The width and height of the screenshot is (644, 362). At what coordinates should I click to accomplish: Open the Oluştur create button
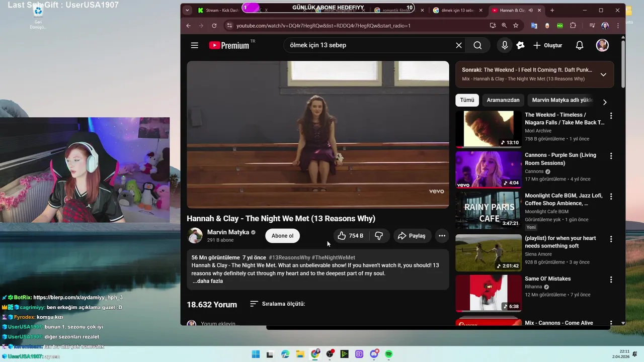point(547,45)
